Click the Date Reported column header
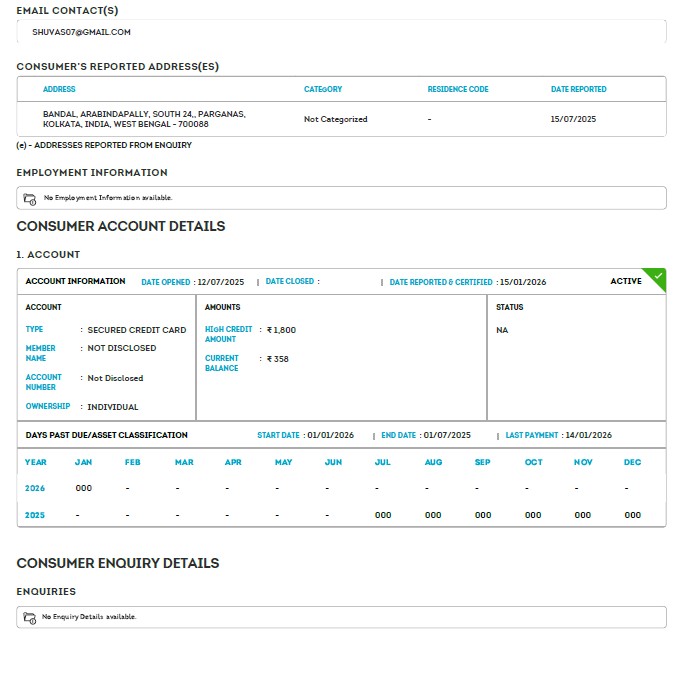 (x=578, y=89)
